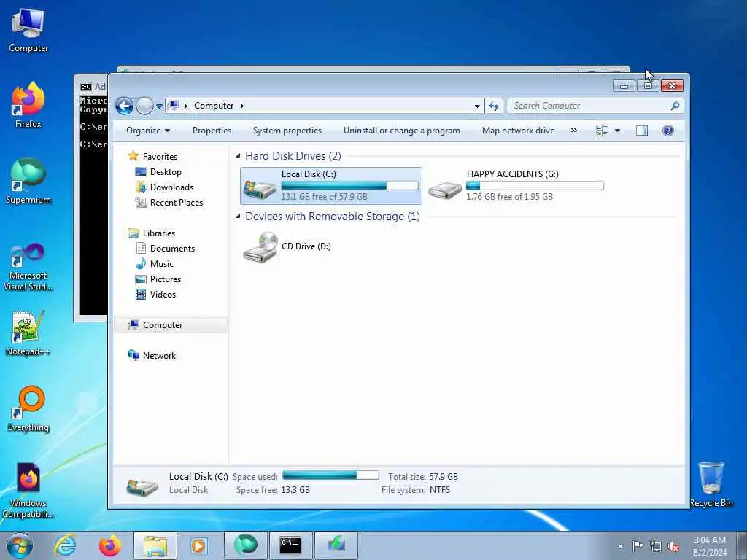Open the Videos library

click(163, 295)
